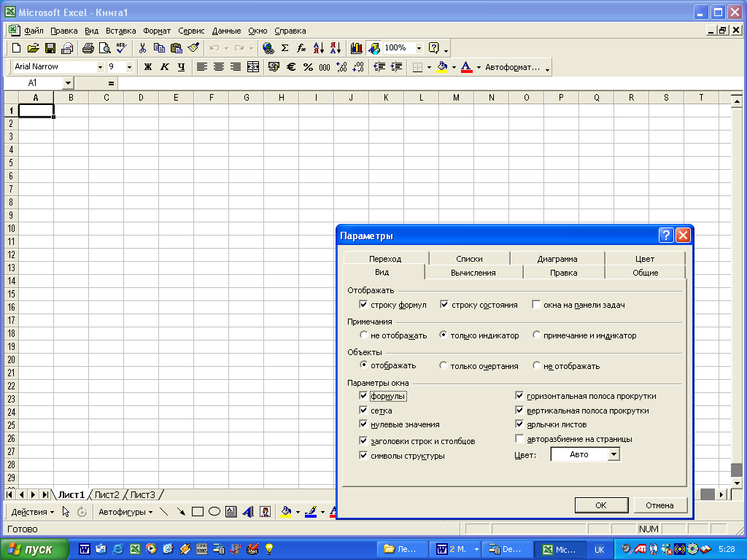Switch to the 'Вычисления' tab
The width and height of the screenshot is (747, 560).
473,273
